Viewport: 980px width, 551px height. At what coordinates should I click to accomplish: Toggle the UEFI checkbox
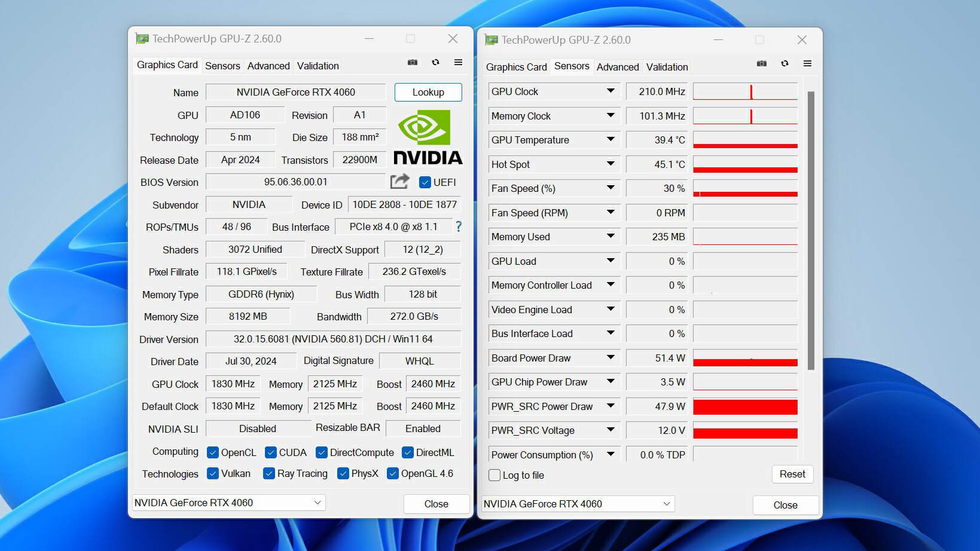coord(425,182)
